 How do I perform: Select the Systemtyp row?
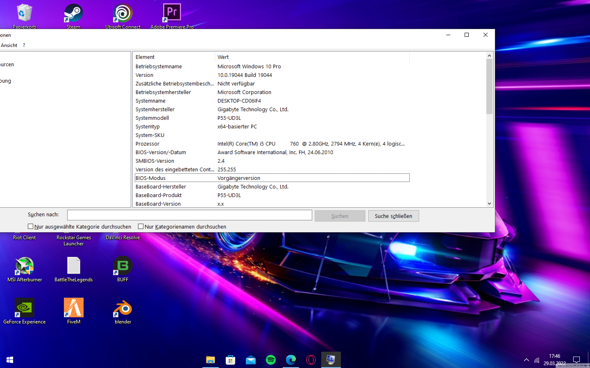point(272,126)
